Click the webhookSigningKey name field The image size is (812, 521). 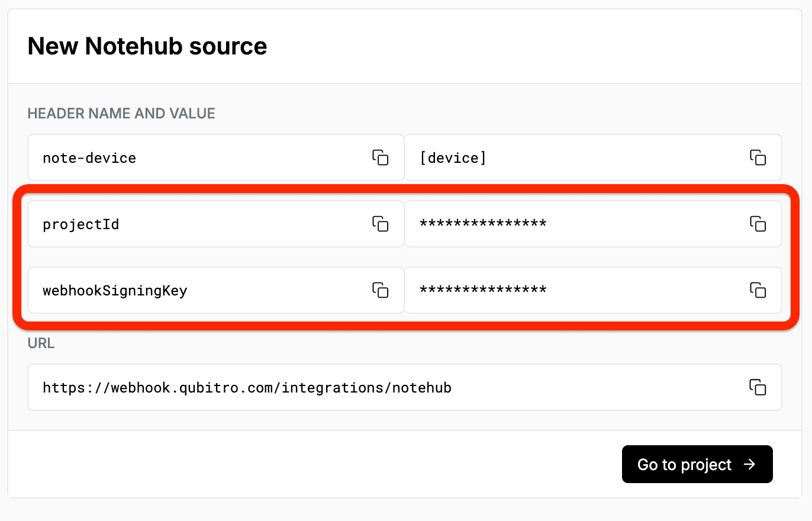215,290
